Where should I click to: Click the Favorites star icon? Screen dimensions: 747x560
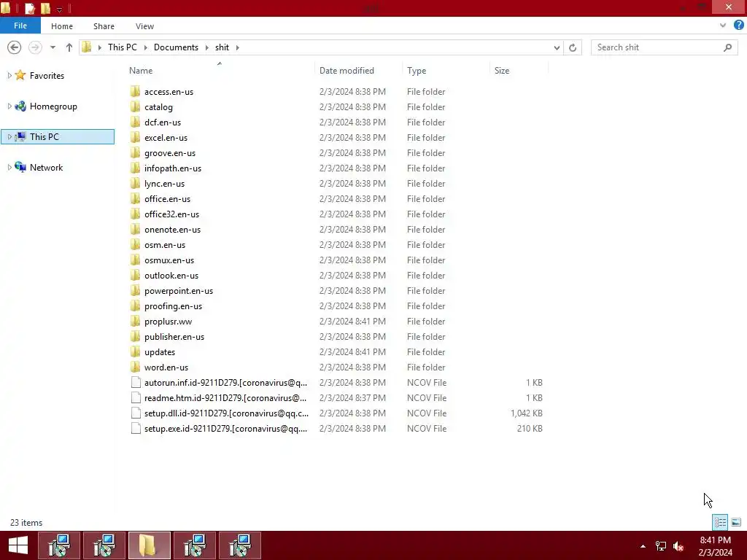pos(20,75)
